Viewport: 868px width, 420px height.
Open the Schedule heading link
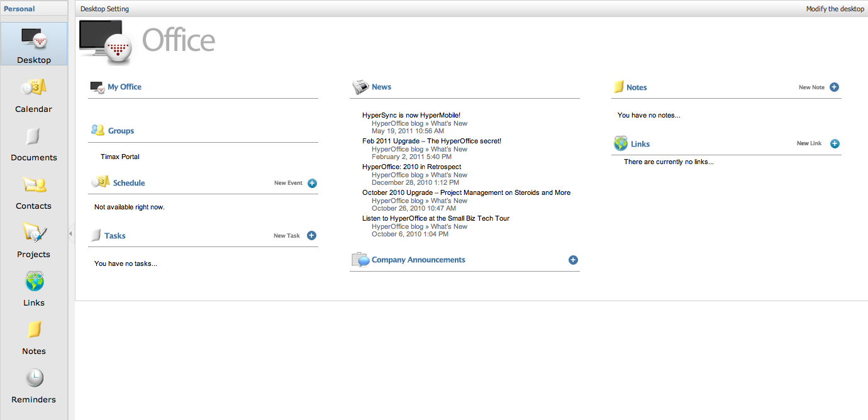pyautogui.click(x=129, y=183)
